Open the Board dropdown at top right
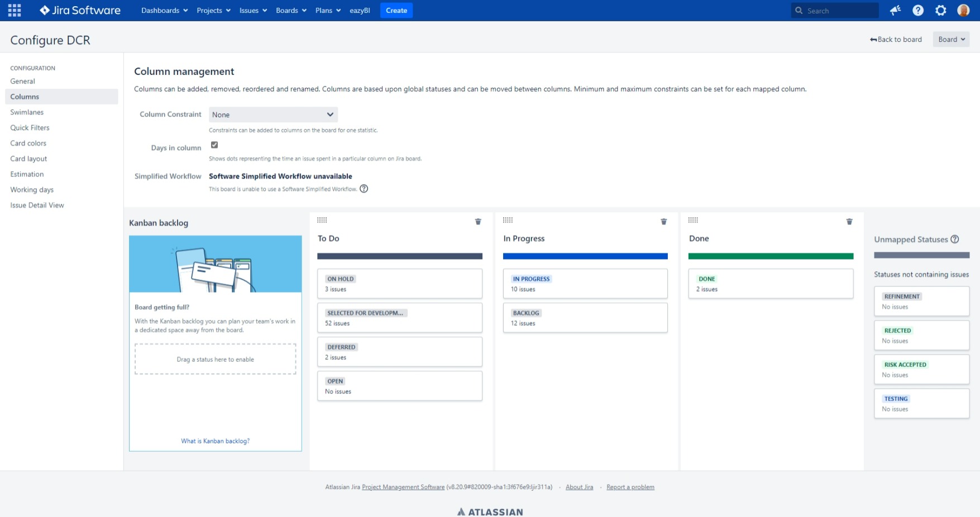Image resolution: width=980 pixels, height=517 pixels. click(x=951, y=39)
